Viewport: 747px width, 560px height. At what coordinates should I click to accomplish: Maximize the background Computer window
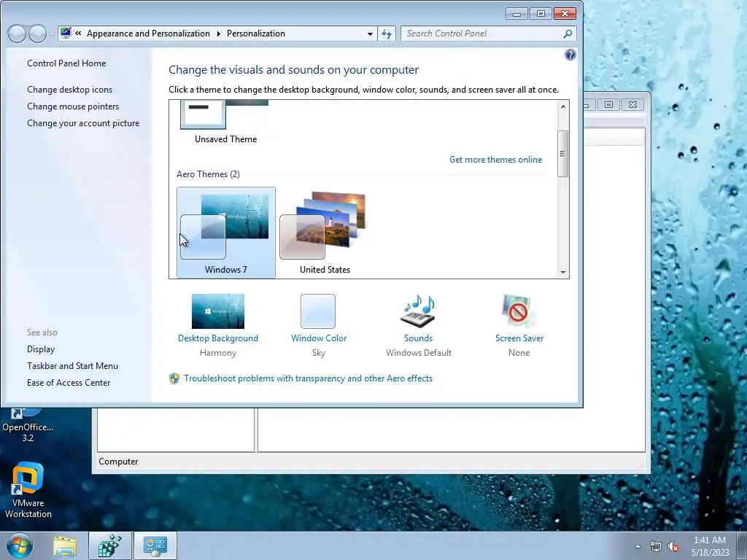point(609,105)
